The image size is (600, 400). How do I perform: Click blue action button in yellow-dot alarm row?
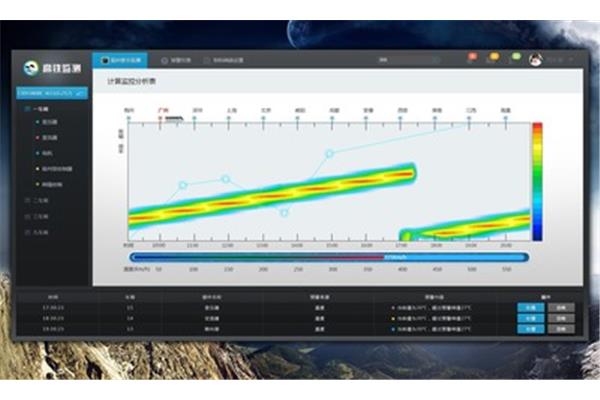click(x=531, y=318)
